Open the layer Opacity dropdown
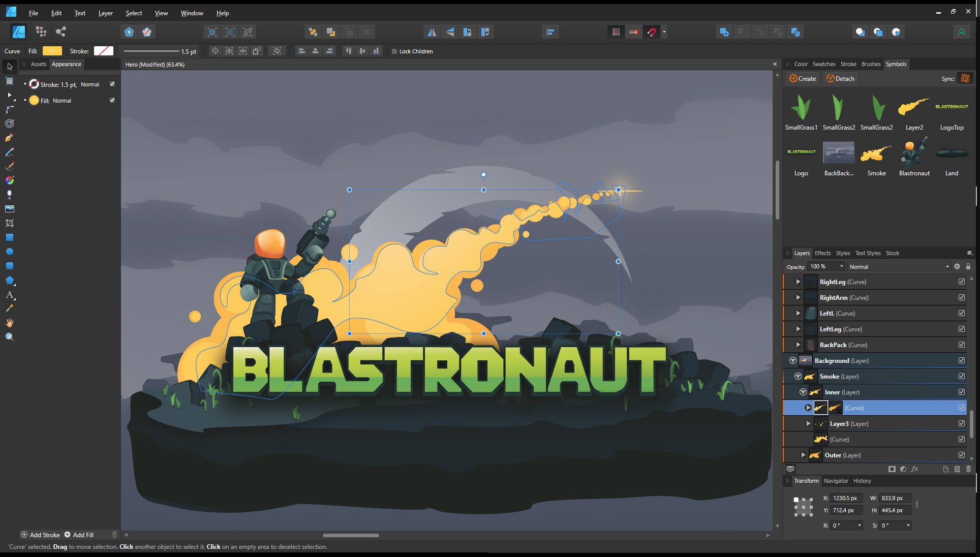 842,266
